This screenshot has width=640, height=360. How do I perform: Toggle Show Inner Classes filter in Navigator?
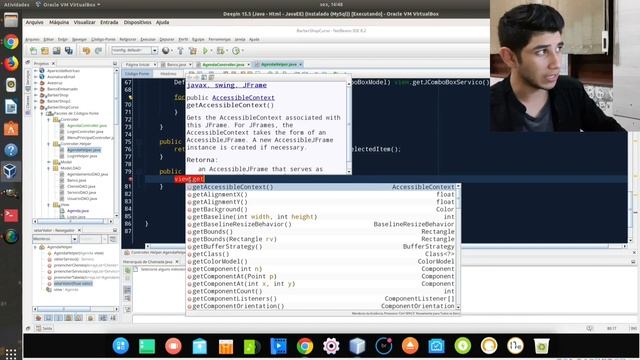click(x=78, y=318)
